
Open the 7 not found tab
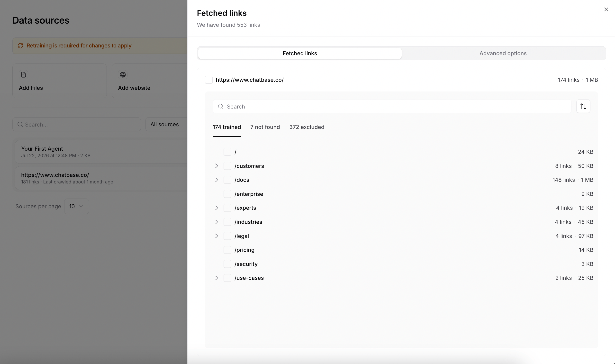(265, 127)
